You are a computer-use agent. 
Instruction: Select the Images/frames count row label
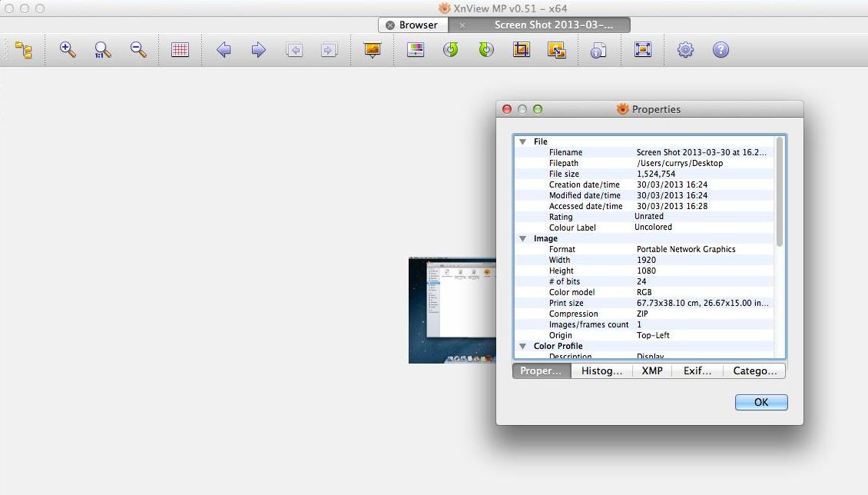(x=588, y=324)
